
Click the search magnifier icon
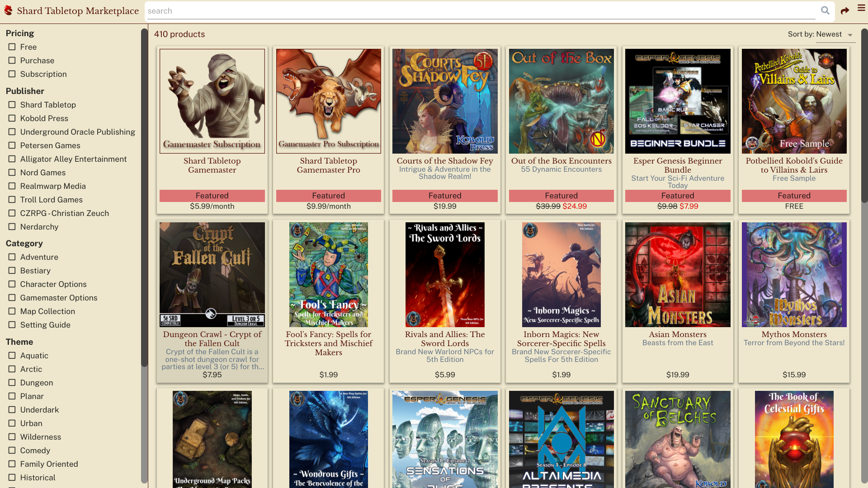(x=825, y=11)
